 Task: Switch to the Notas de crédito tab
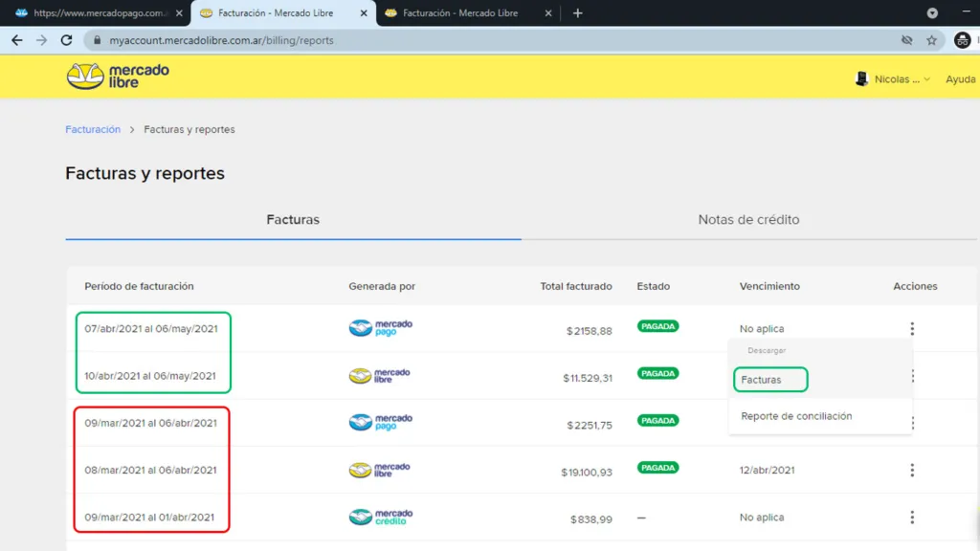pyautogui.click(x=749, y=219)
